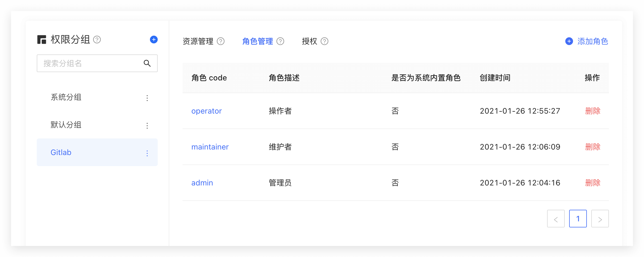Open more options for Gitlab group
The image size is (644, 257).
point(147,153)
